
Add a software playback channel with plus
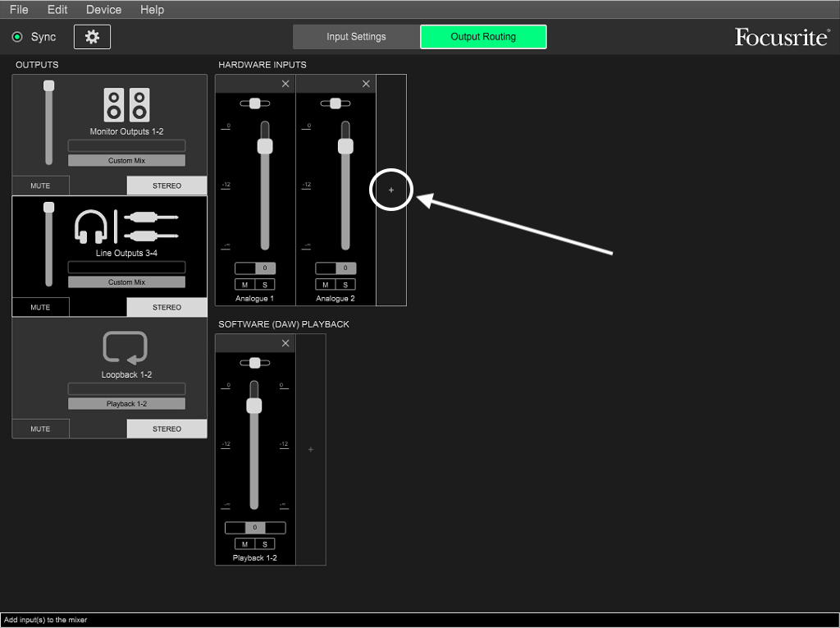tap(310, 450)
